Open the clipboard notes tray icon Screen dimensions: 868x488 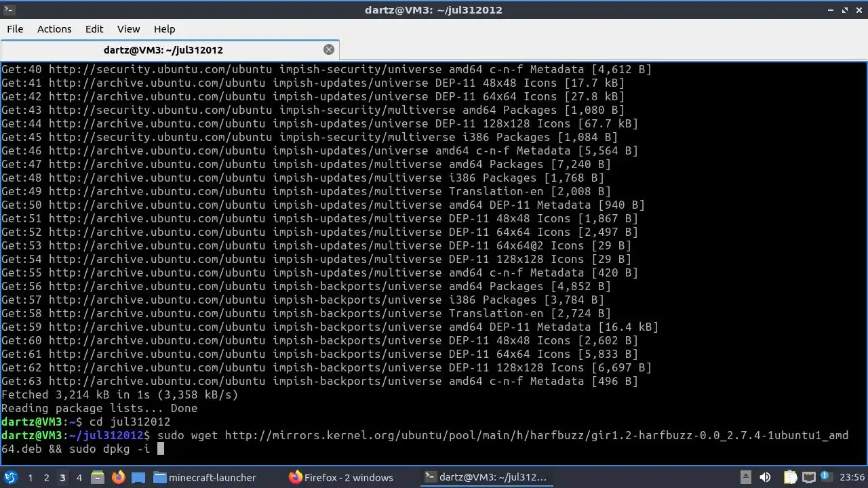coord(790,477)
